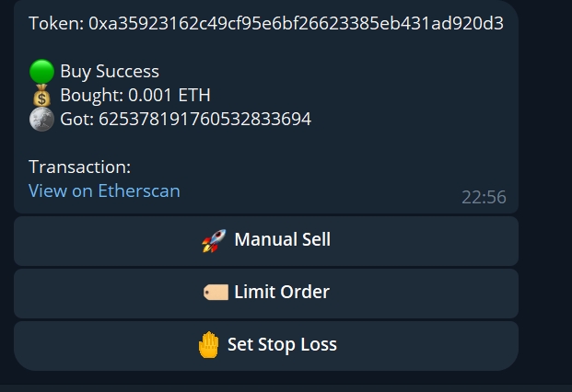Click the Bought: label text
This screenshot has height=392, width=572.
tap(90, 95)
